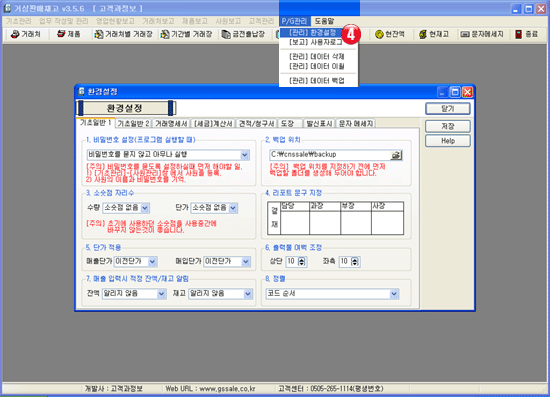The height and width of the screenshot is (397, 550).
Task: Maximize the 환경설정 dialog window
Action: pyautogui.click(x=455, y=92)
